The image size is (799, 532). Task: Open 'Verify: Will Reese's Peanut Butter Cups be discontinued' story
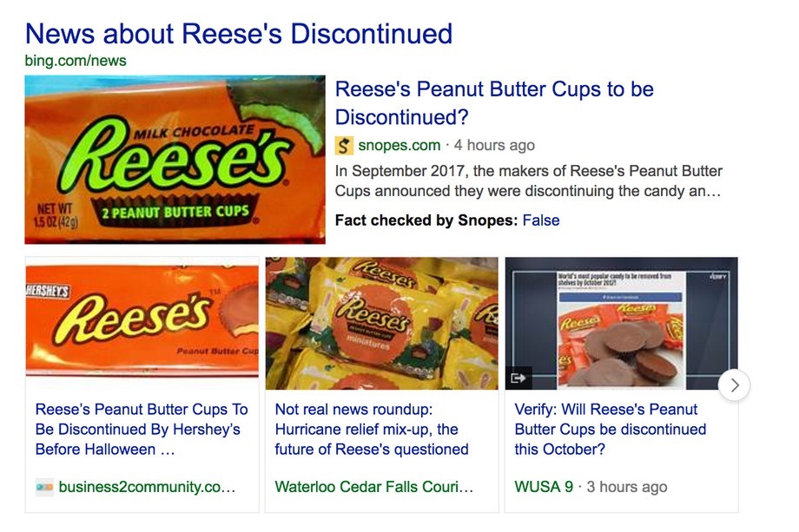point(611,430)
